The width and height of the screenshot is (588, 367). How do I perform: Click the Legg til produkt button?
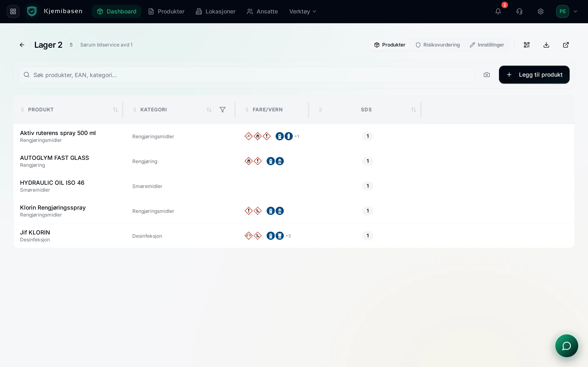pos(534,75)
